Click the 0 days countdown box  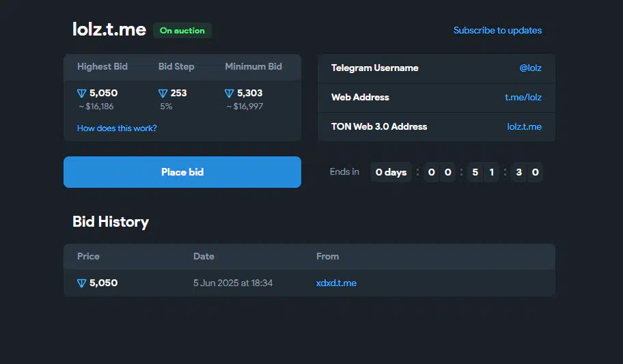(391, 172)
